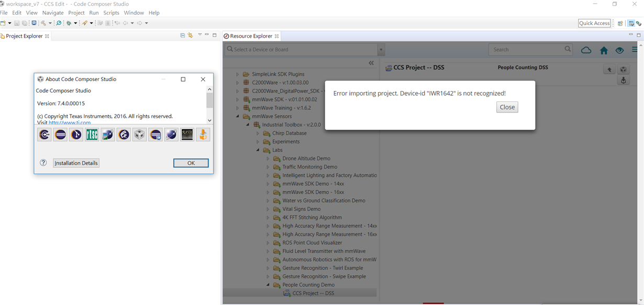
Task: Open the debug bug dropdown arrow
Action: tap(75, 23)
